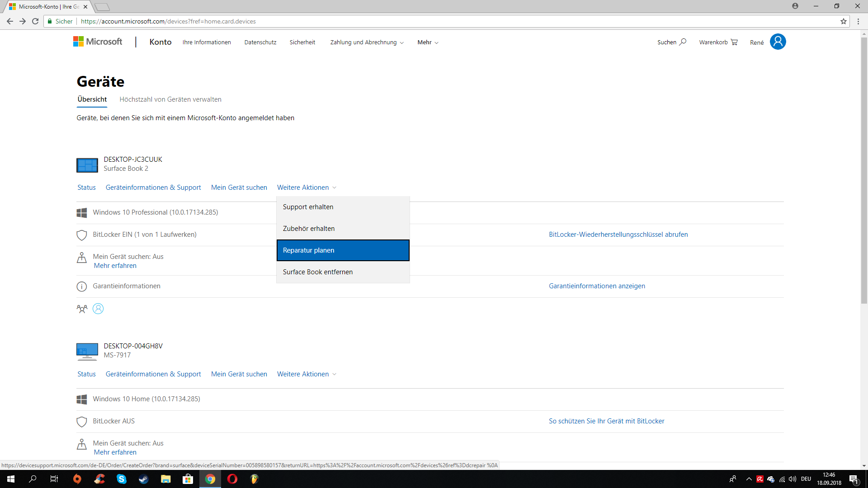Image resolution: width=868 pixels, height=488 pixels.
Task: Click the Microsoft logo
Action: pos(98,42)
